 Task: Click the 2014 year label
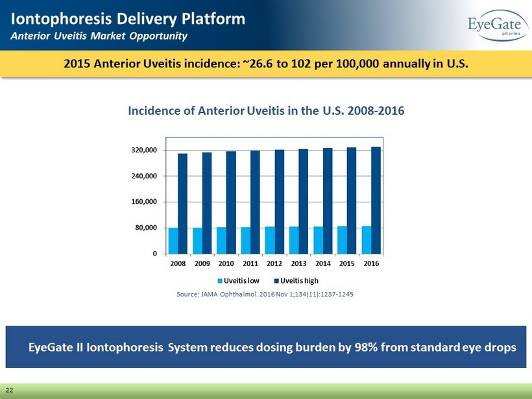[x=323, y=263]
